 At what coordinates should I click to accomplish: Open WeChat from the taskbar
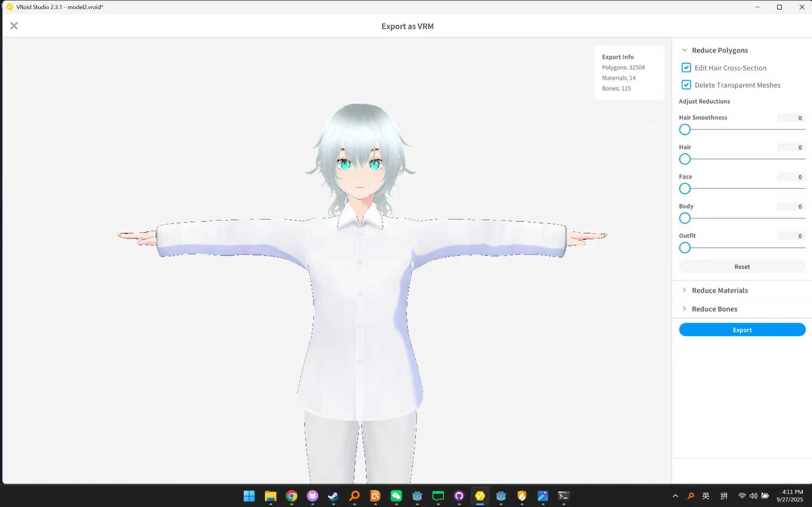coord(396,496)
